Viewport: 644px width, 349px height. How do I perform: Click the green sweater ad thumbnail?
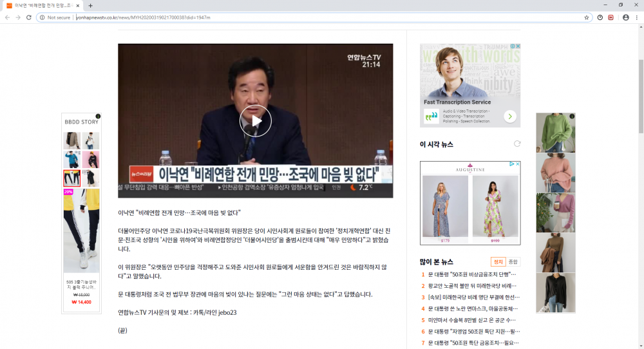[x=555, y=133]
